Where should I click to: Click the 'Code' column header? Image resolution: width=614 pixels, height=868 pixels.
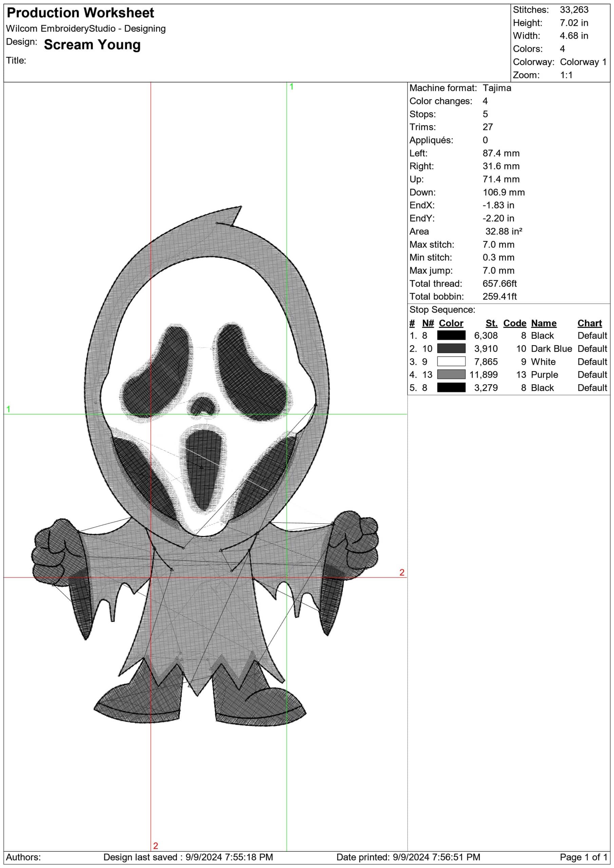(515, 323)
